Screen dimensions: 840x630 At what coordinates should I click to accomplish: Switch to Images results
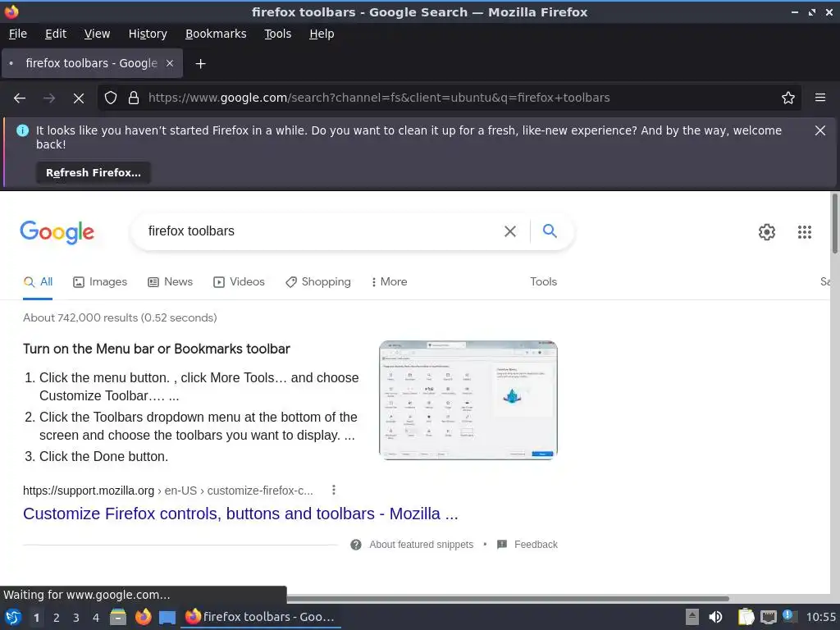point(100,282)
